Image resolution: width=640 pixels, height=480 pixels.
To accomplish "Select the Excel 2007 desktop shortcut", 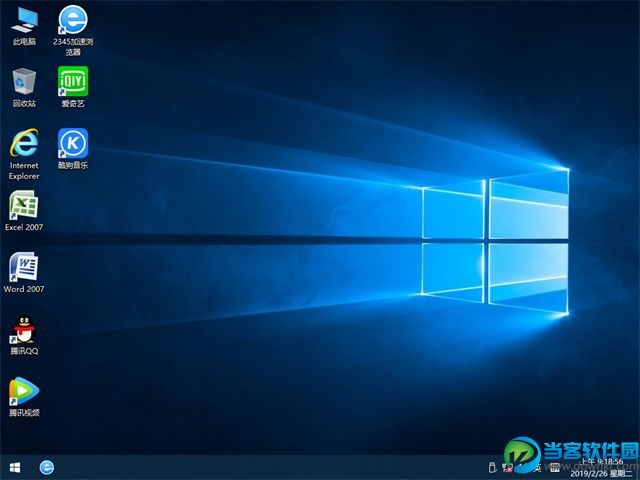I will click(24, 211).
